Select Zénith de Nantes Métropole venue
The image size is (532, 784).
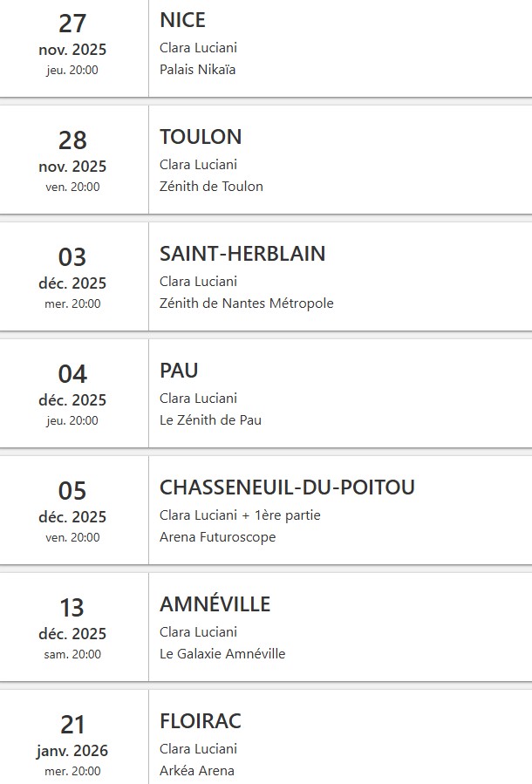[247, 303]
